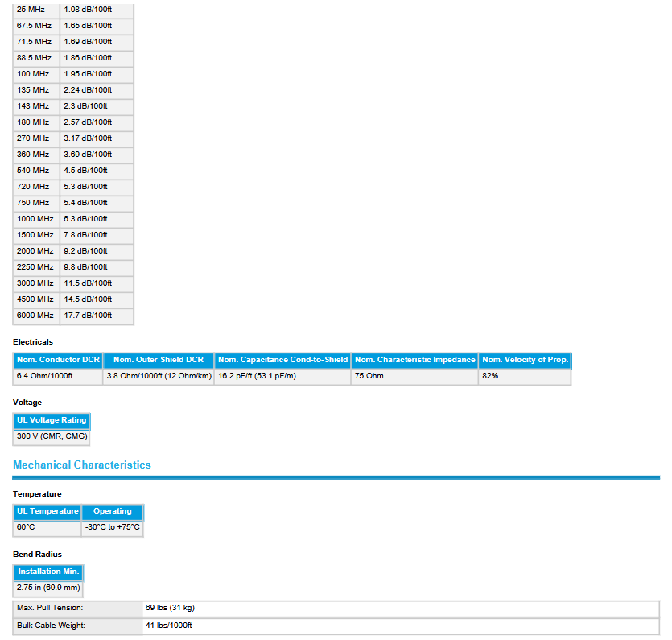
Task: Click the UL Voltage Rating header
Action: 52,420
